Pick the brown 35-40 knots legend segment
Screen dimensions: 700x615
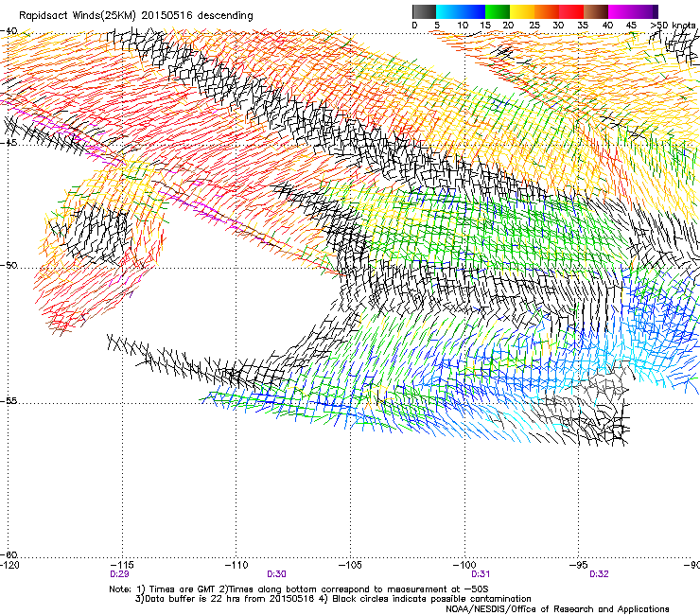[596, 11]
